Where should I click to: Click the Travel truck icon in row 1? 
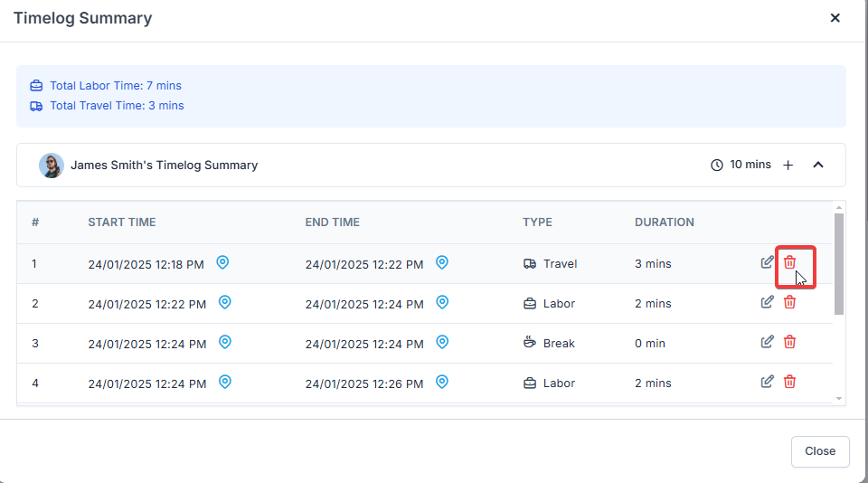pos(530,263)
